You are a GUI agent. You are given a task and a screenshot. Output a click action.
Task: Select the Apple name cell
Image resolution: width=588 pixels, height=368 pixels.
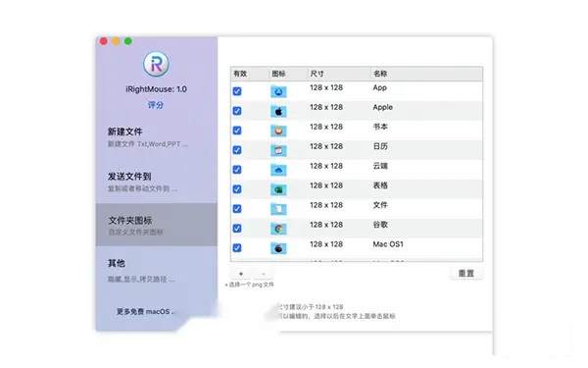382,107
